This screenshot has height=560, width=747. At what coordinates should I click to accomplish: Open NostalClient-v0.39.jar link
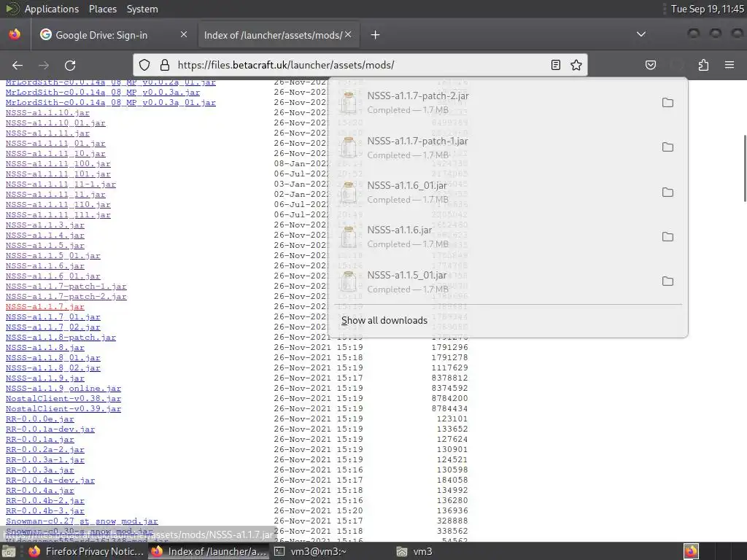click(63, 408)
